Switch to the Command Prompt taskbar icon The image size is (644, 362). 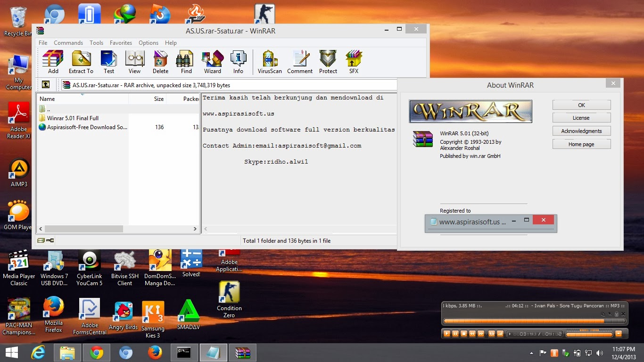tap(184, 353)
